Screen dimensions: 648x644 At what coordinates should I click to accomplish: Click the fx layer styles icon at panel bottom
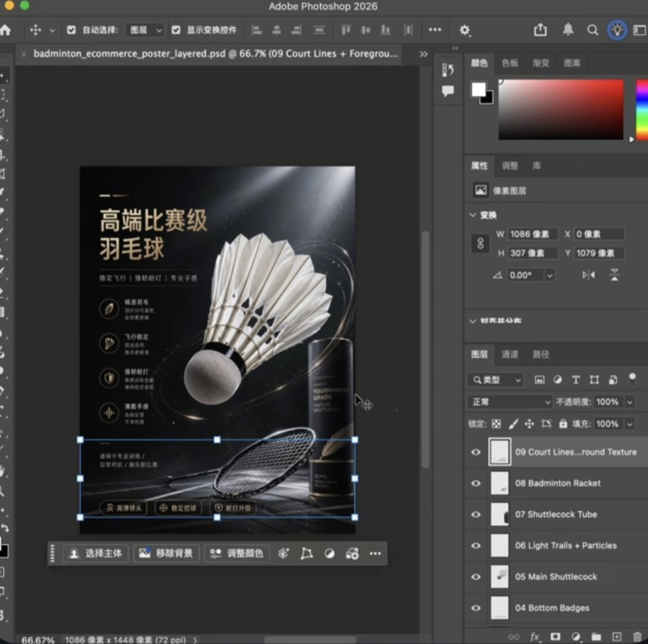(534, 637)
